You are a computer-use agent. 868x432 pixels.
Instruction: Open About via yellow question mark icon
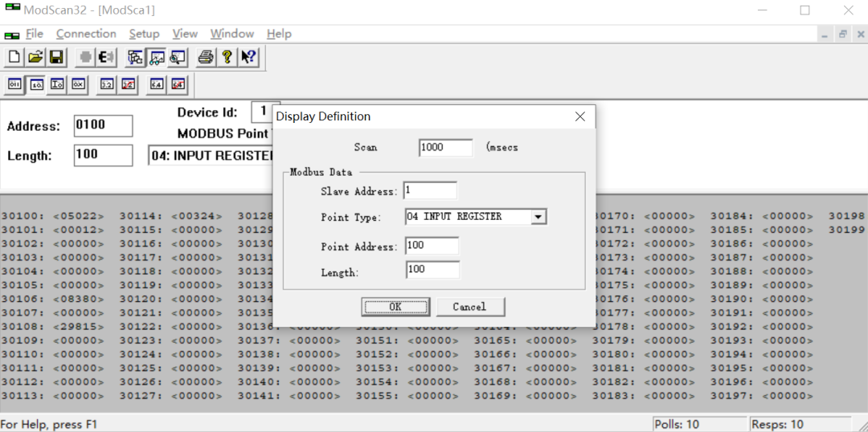227,57
